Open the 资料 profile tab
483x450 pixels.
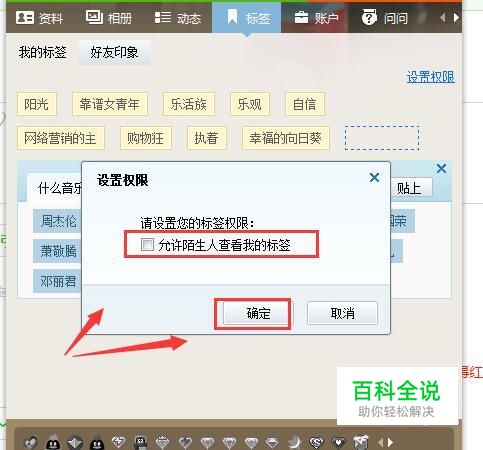[39, 18]
